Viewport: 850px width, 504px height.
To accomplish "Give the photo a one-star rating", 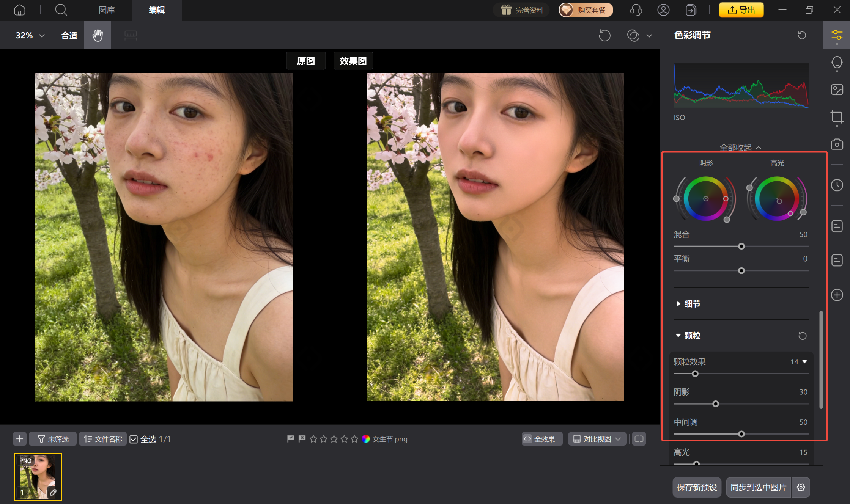I will pyautogui.click(x=313, y=439).
